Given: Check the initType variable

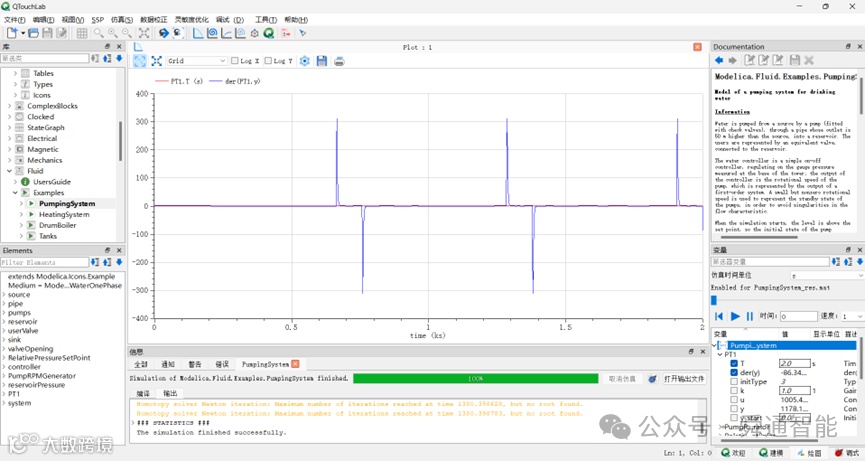Looking at the screenshot, I should [734, 382].
